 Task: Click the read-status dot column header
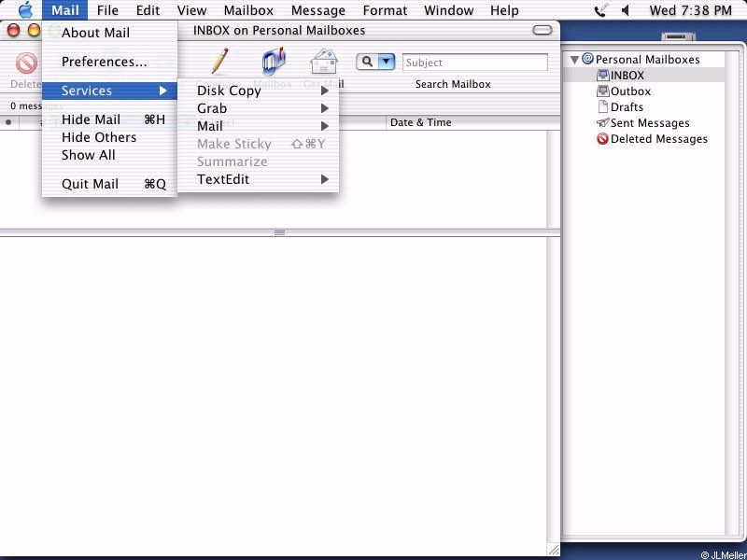(8, 122)
